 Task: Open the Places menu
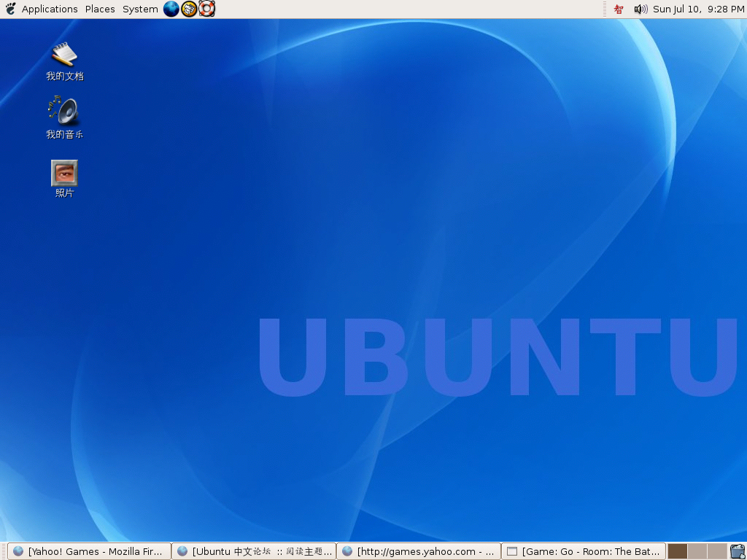100,9
